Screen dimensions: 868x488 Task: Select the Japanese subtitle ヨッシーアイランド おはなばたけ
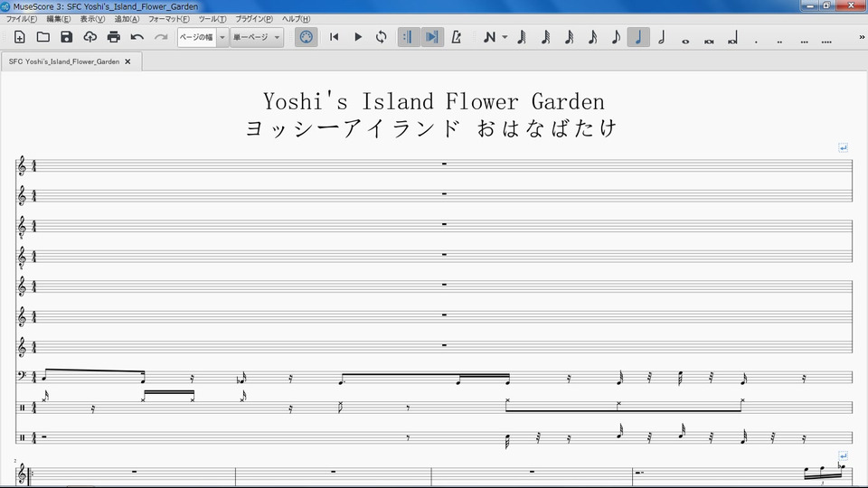[431, 127]
